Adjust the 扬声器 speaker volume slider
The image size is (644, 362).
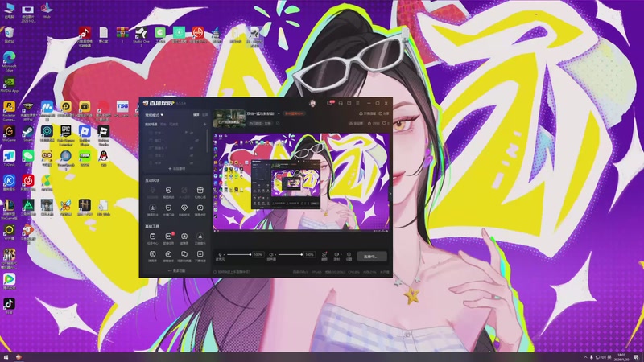tap(291, 254)
